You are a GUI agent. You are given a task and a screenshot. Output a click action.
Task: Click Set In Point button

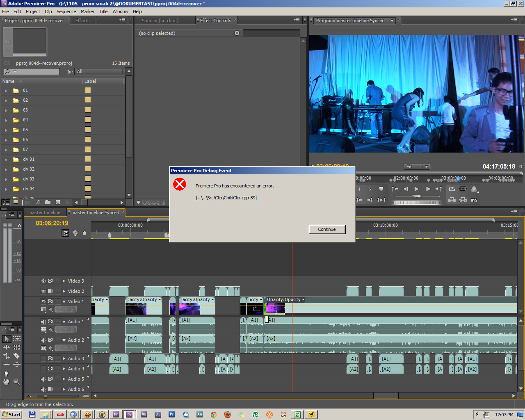point(359,189)
